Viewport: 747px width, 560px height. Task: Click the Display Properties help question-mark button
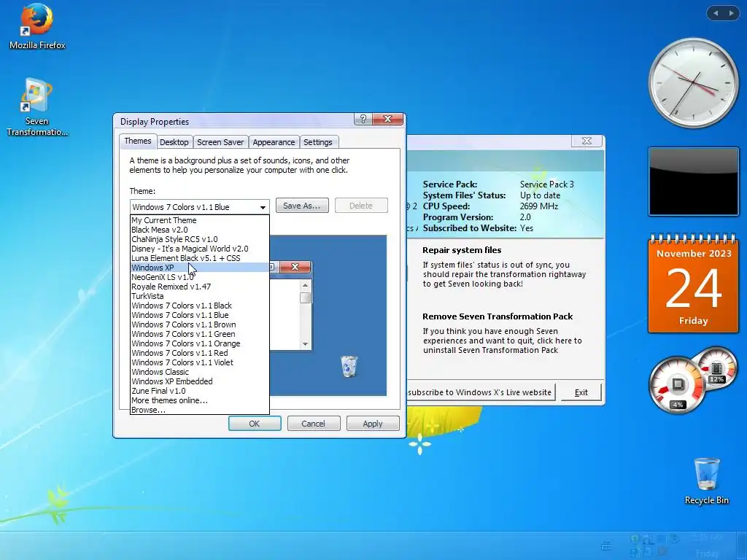[363, 119]
